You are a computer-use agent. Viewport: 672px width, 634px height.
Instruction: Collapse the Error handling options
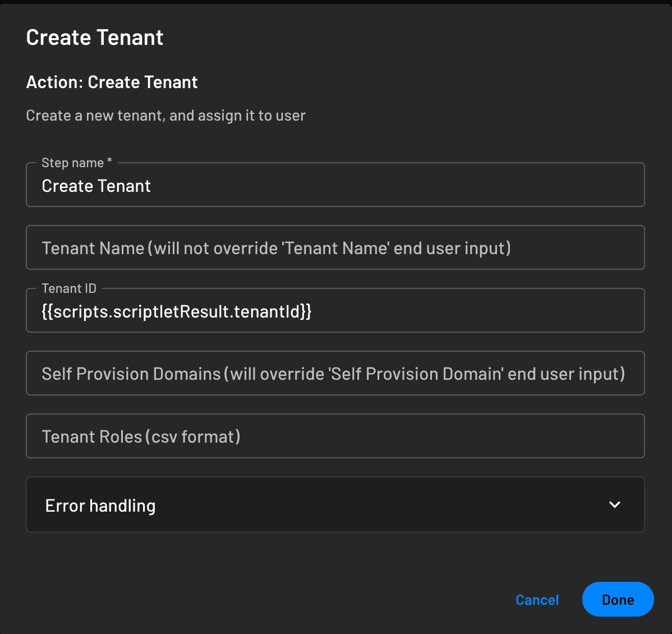pos(614,504)
